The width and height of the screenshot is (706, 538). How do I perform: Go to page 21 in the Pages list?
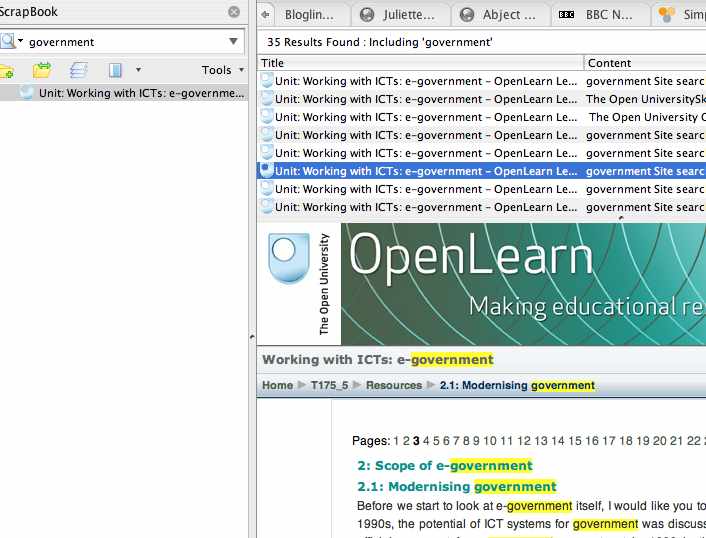point(676,441)
